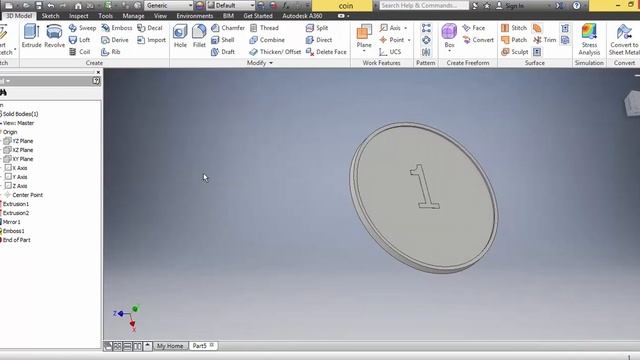Use the Derive command

coord(115,40)
